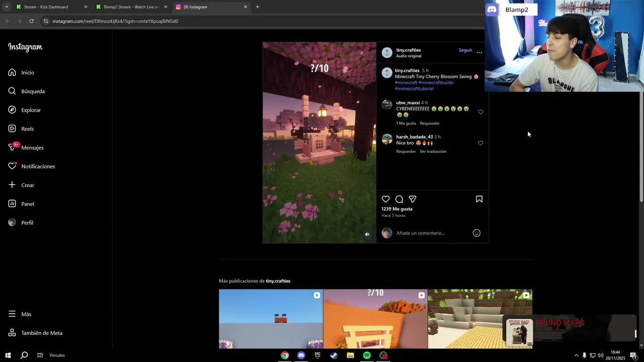Reply to ubw_maxxi's comment
This screenshot has width=644, height=362.
click(x=430, y=123)
